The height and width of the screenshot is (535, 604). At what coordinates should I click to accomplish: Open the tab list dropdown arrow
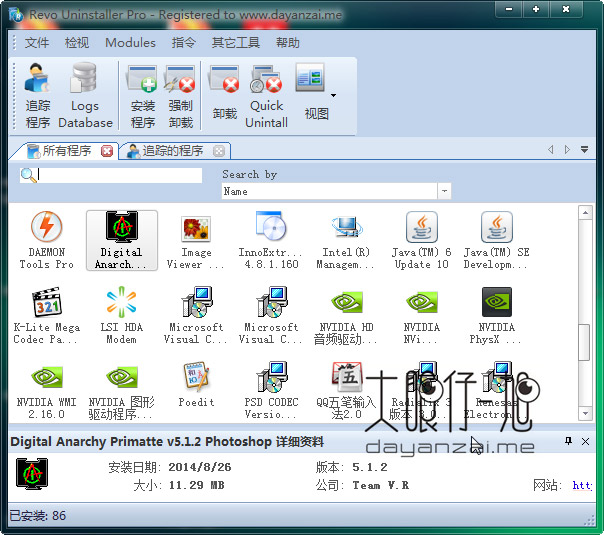[585, 149]
